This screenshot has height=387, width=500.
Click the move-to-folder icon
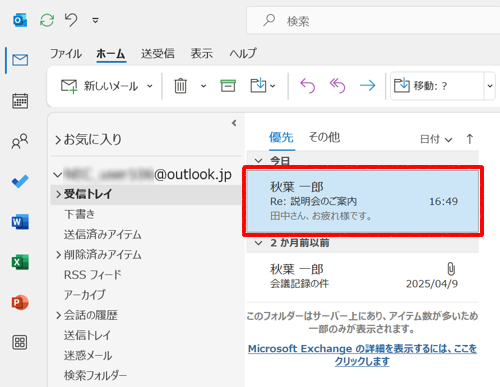[258, 86]
